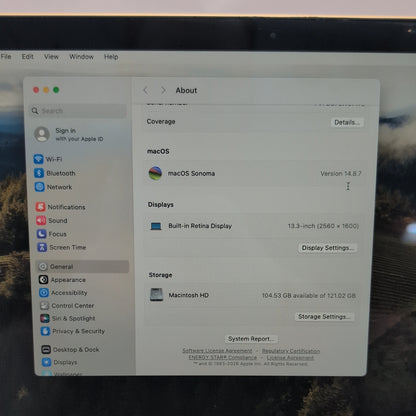Open Network preferences pane
416x416 pixels.
coord(54,187)
